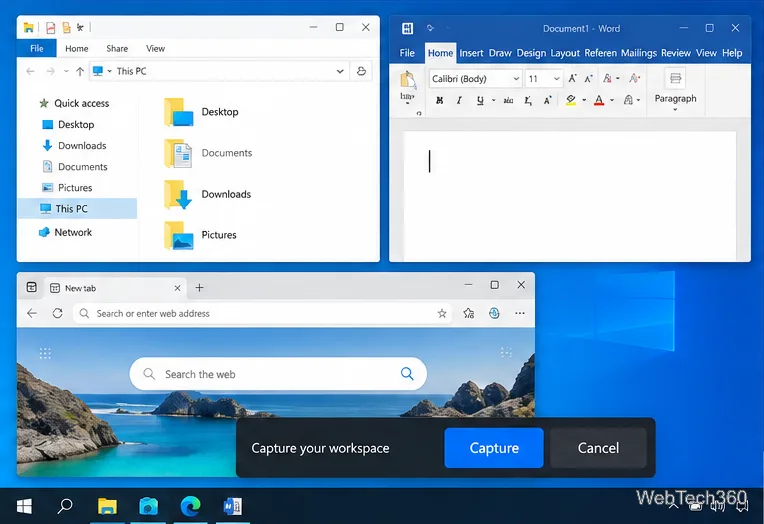Reload page in Edge
The height and width of the screenshot is (524, 764).
coord(57,313)
